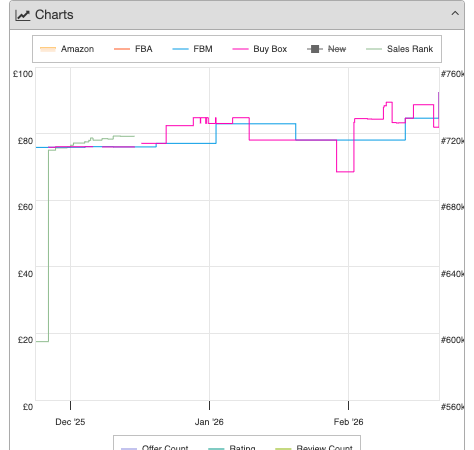This screenshot has width=474, height=450.
Task: Click the pink Buy Box legend line
Action: click(240, 49)
